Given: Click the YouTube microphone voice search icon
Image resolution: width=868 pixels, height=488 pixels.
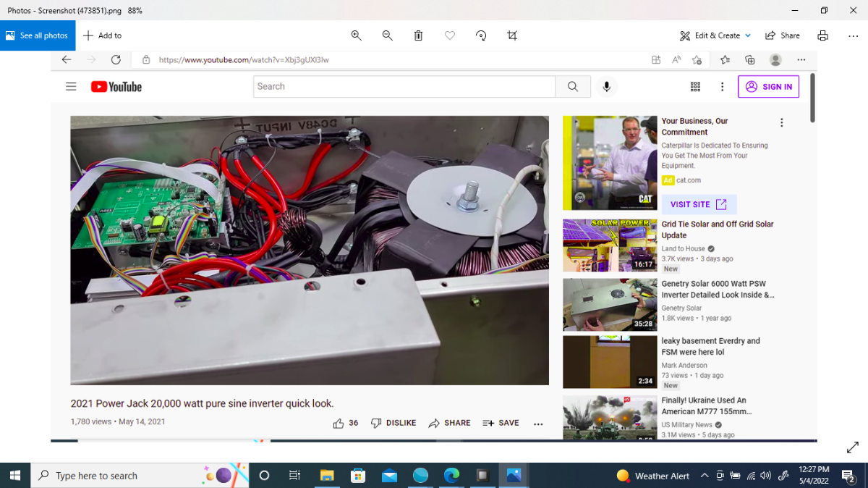Looking at the screenshot, I should tap(606, 87).
